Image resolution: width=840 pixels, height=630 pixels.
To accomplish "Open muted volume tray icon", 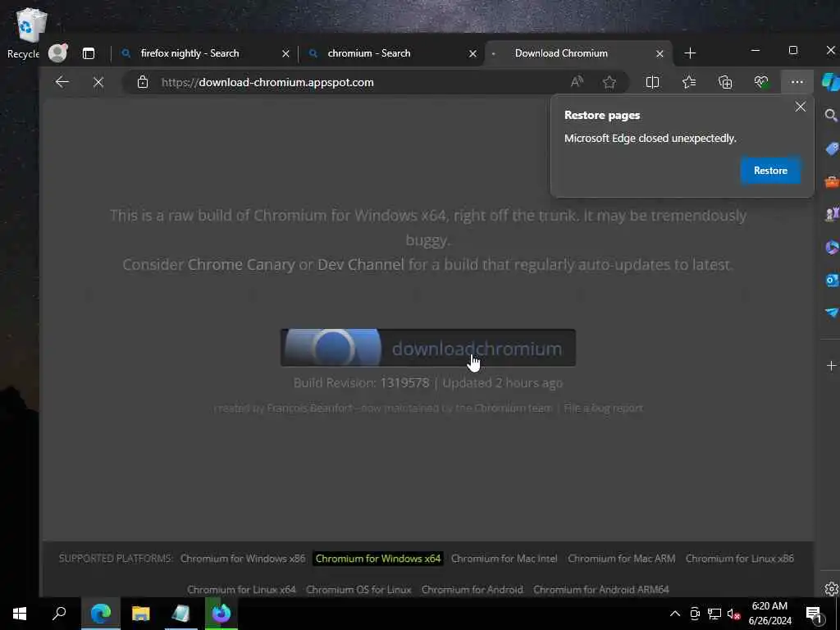I will pyautogui.click(x=733, y=614).
